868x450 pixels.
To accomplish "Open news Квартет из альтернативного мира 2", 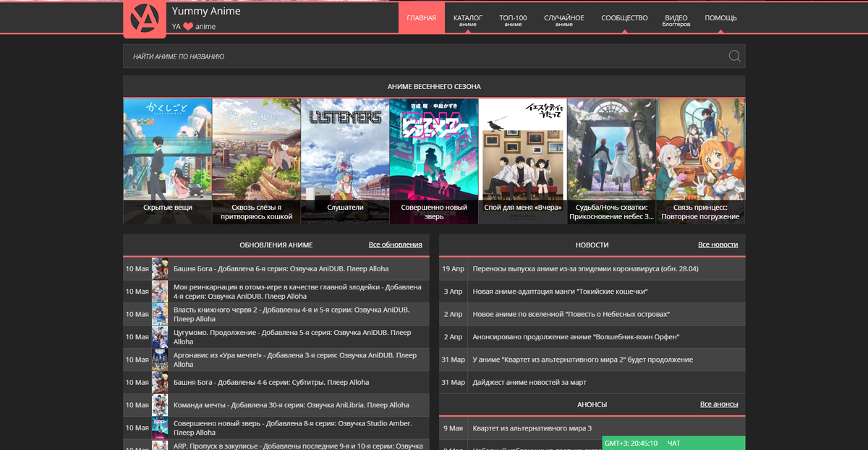I will coord(582,360).
